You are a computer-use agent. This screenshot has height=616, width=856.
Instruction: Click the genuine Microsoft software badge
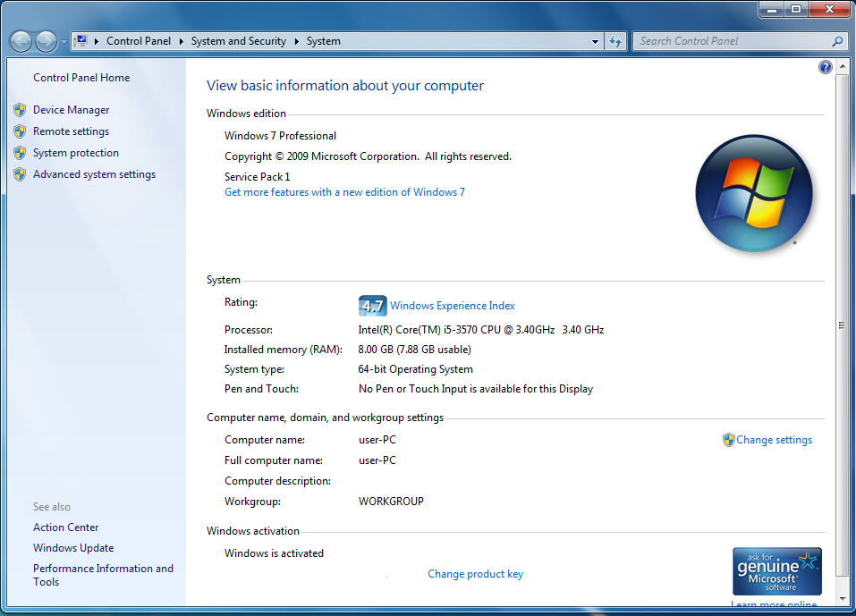[x=777, y=571]
